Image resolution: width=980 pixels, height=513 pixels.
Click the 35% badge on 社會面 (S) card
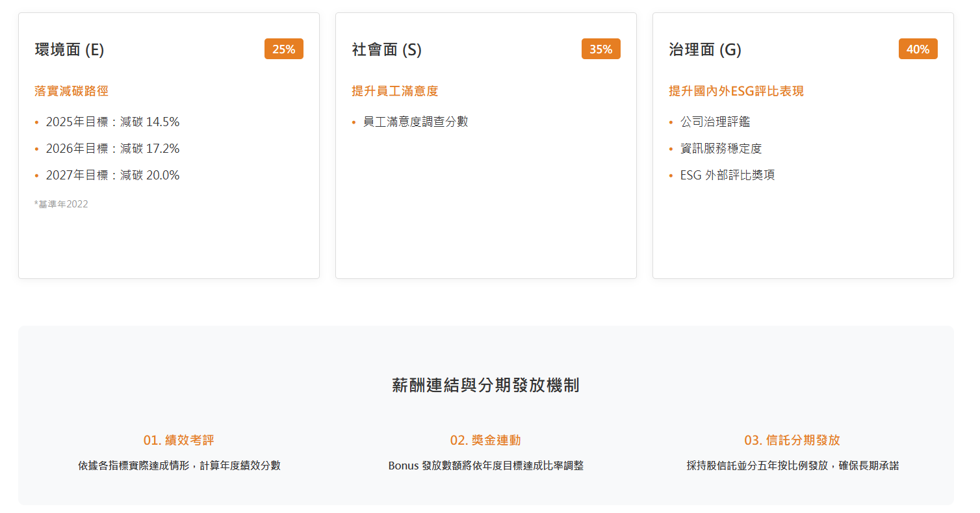coord(600,48)
